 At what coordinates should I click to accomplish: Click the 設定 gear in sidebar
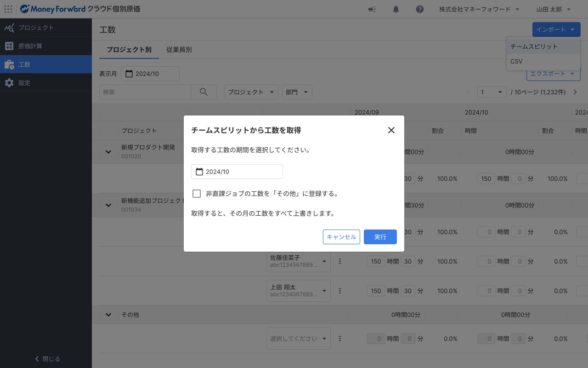[x=9, y=83]
